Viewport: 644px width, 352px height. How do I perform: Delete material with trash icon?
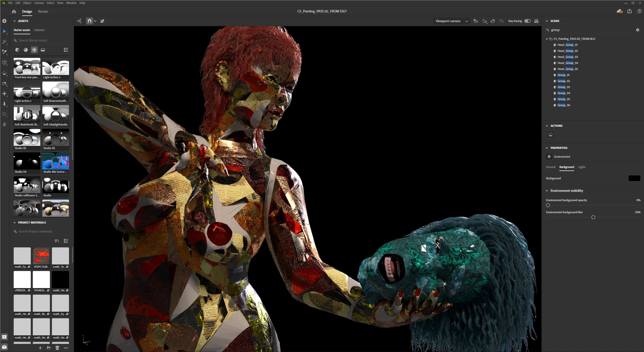point(57,348)
